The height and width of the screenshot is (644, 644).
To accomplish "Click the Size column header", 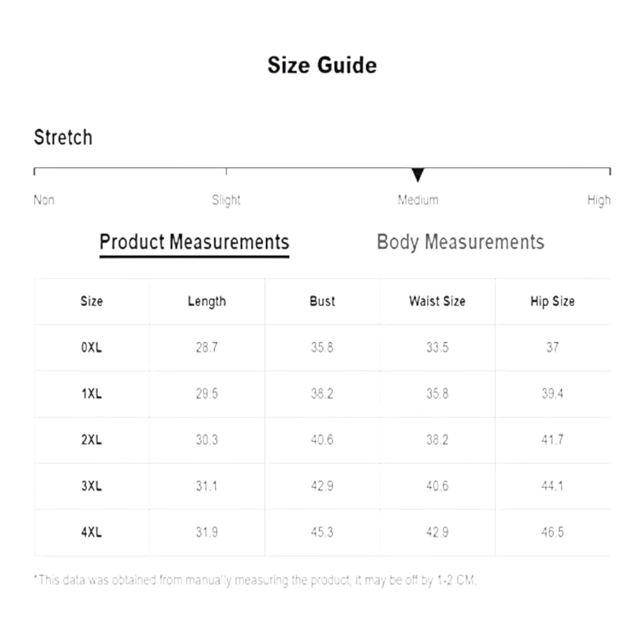I will point(91,301).
